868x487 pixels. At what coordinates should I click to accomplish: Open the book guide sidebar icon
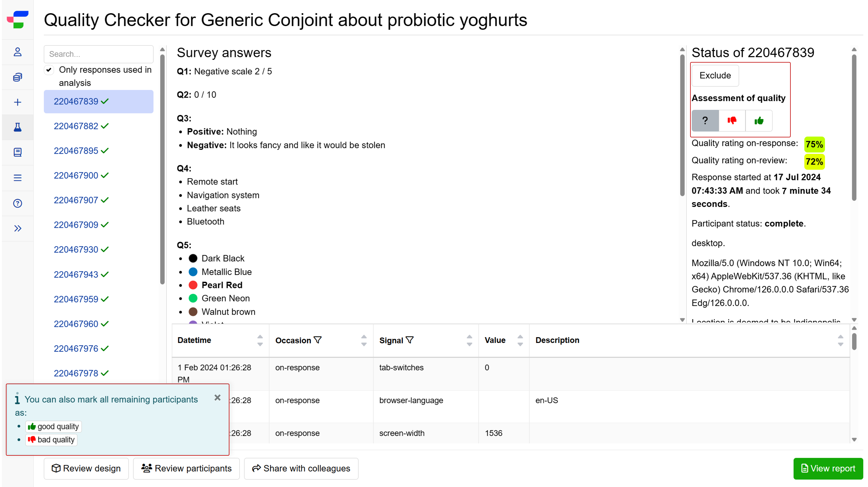(x=18, y=152)
